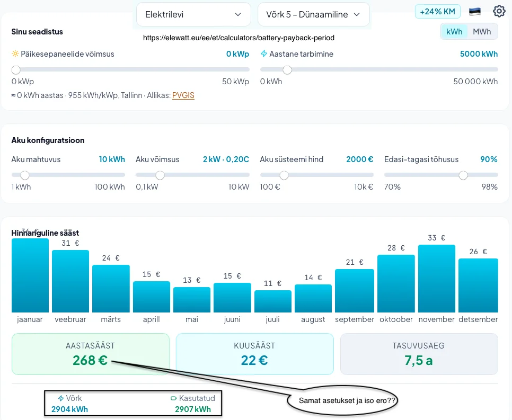
Task: Click the Aku mahtuvus slider handle
Action: point(25,175)
